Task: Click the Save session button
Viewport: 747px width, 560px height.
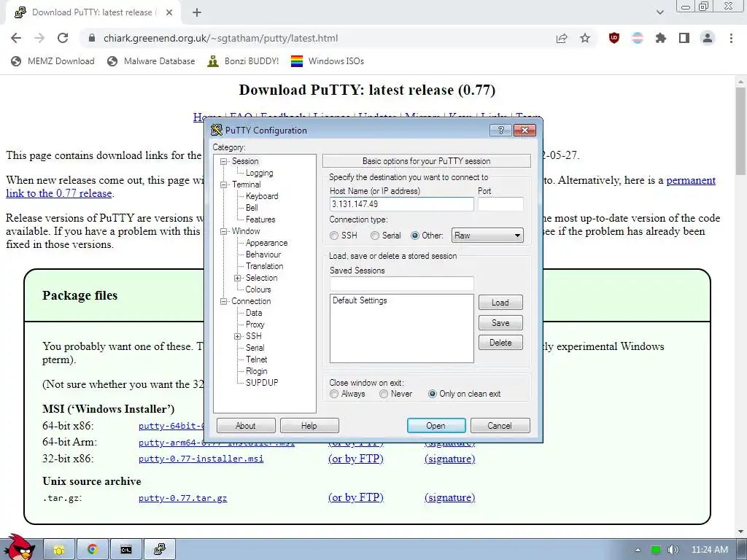Action: pyautogui.click(x=500, y=323)
